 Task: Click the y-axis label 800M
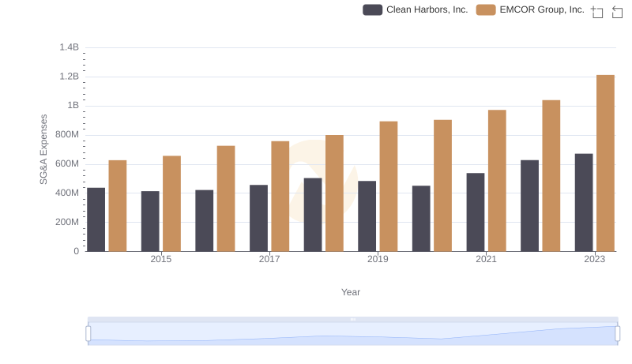(67, 134)
